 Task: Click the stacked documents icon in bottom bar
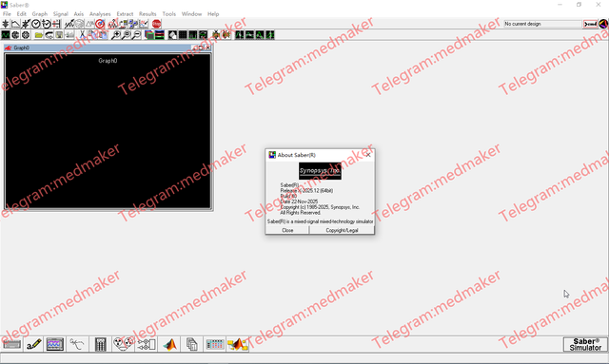(x=191, y=344)
